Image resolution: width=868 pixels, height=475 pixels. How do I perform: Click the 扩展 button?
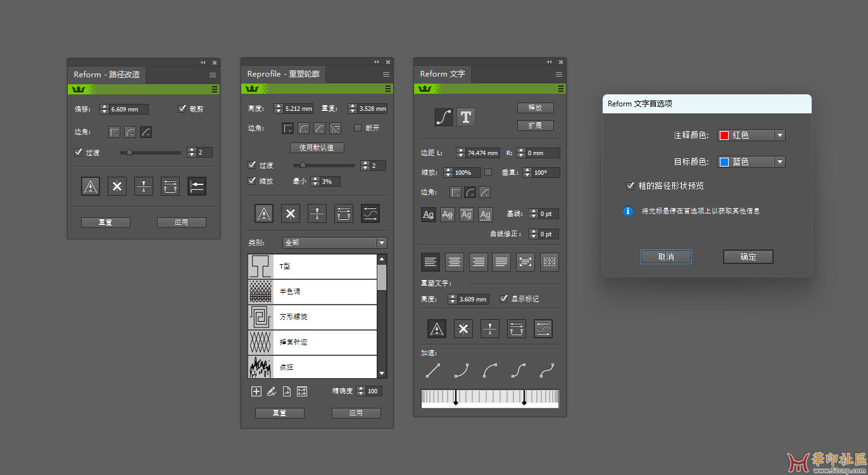pos(536,125)
